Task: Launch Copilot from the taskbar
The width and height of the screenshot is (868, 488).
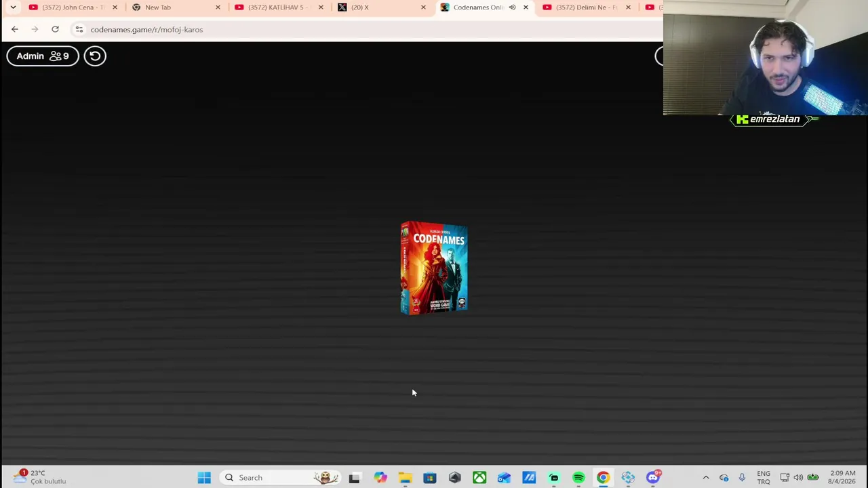Action: pos(380,478)
